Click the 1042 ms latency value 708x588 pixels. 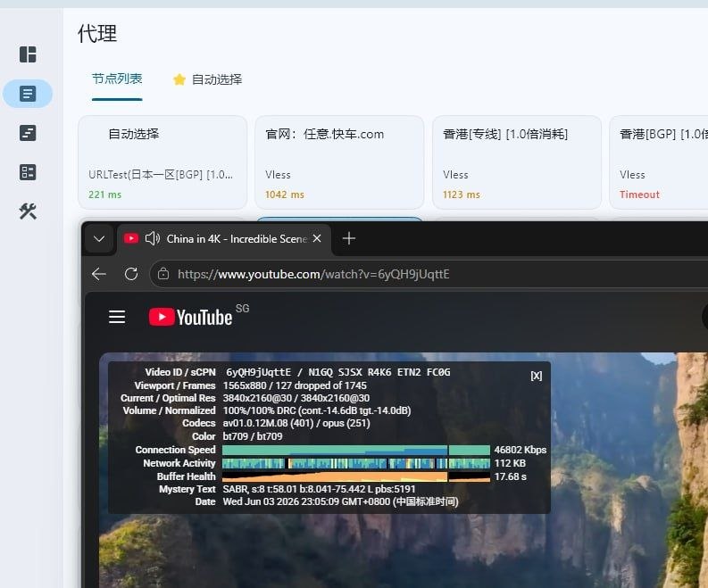pos(285,195)
